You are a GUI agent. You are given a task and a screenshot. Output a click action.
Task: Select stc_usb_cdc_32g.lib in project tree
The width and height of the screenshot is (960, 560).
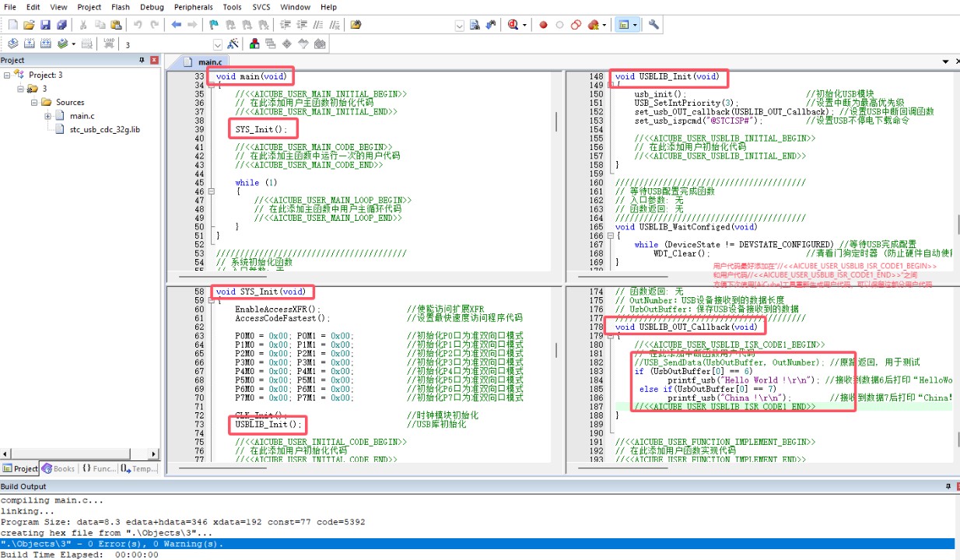pyautogui.click(x=104, y=129)
